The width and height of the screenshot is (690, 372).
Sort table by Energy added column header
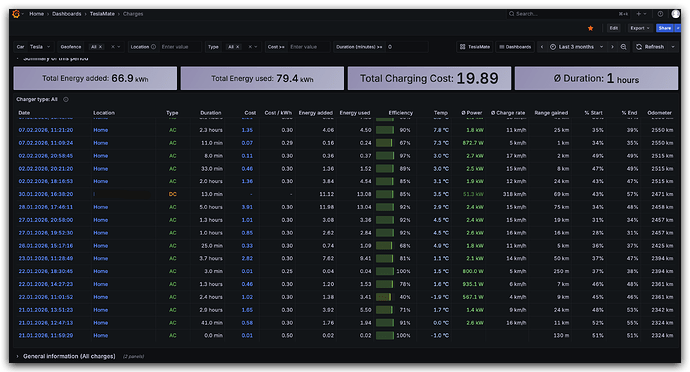tap(316, 113)
